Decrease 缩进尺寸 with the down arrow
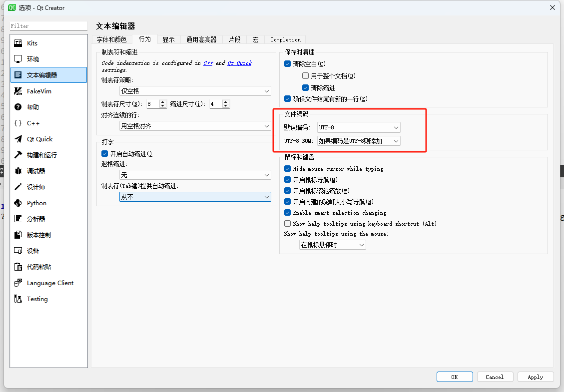 [x=225, y=106]
